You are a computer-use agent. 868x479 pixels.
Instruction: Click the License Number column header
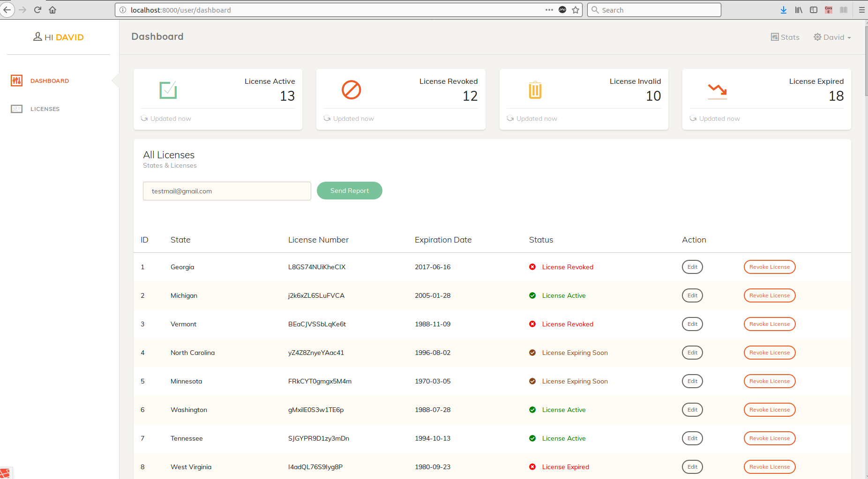[318, 240]
